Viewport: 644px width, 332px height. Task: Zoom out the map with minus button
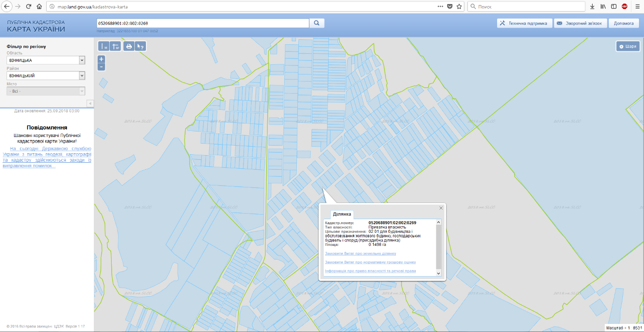[102, 67]
